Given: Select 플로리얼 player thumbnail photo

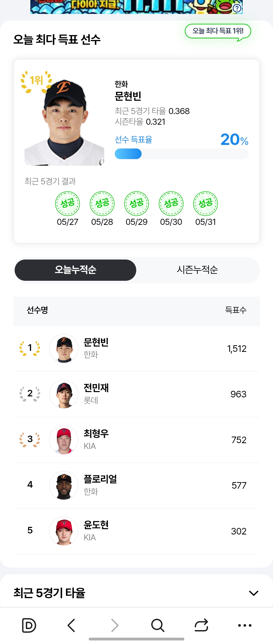Looking at the screenshot, I should tap(64, 485).
